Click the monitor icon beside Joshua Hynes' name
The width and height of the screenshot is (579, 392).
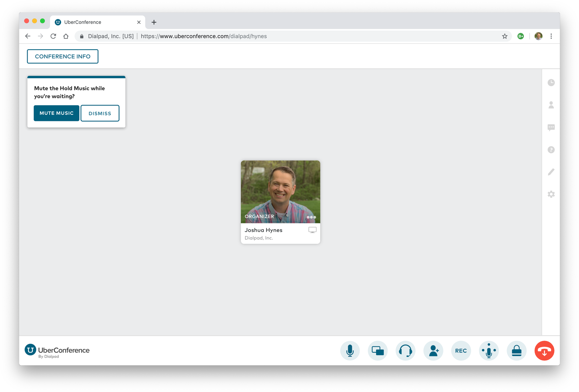coord(312,230)
